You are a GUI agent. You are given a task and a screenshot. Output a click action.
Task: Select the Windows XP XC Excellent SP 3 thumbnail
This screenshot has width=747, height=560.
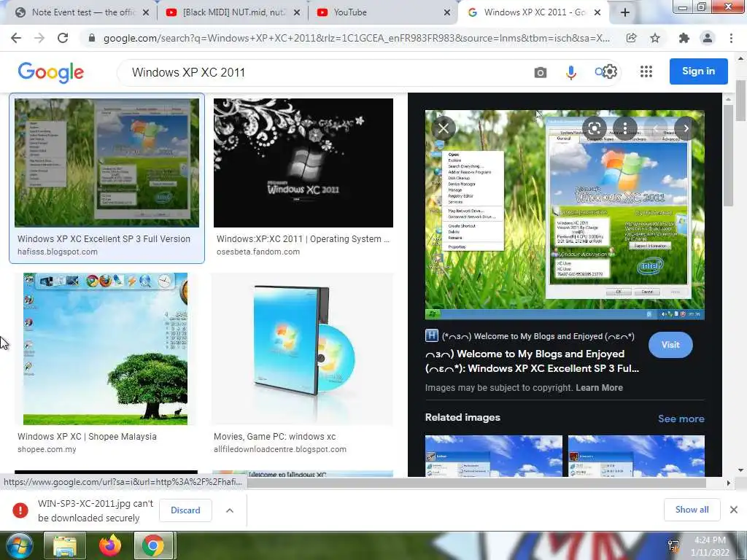[107, 163]
